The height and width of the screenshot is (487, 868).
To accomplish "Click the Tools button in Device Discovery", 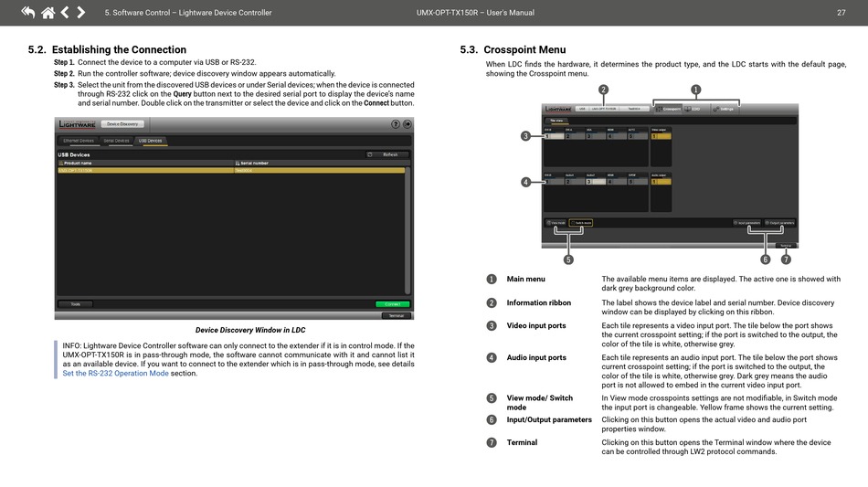I will pyautogui.click(x=75, y=304).
